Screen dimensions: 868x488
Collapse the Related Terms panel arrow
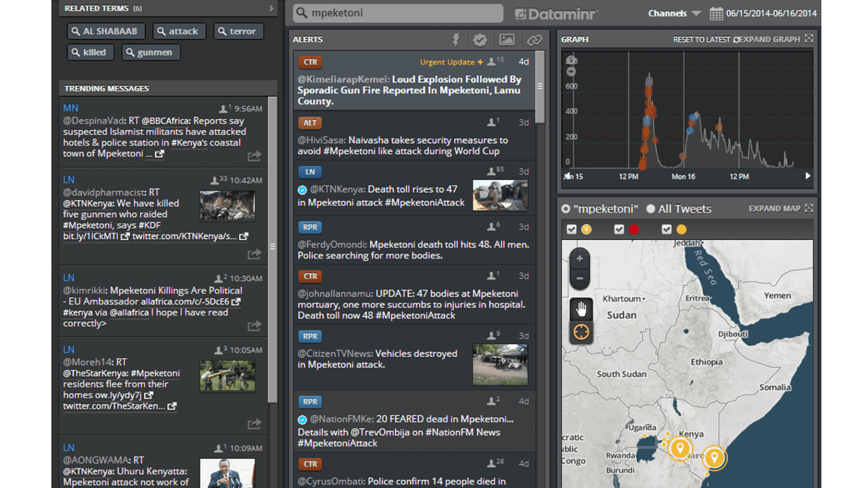(271, 8)
